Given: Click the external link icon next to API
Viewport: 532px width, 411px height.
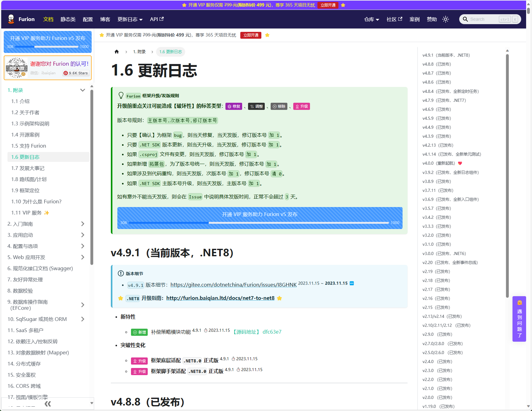Looking at the screenshot, I should [x=161, y=19].
